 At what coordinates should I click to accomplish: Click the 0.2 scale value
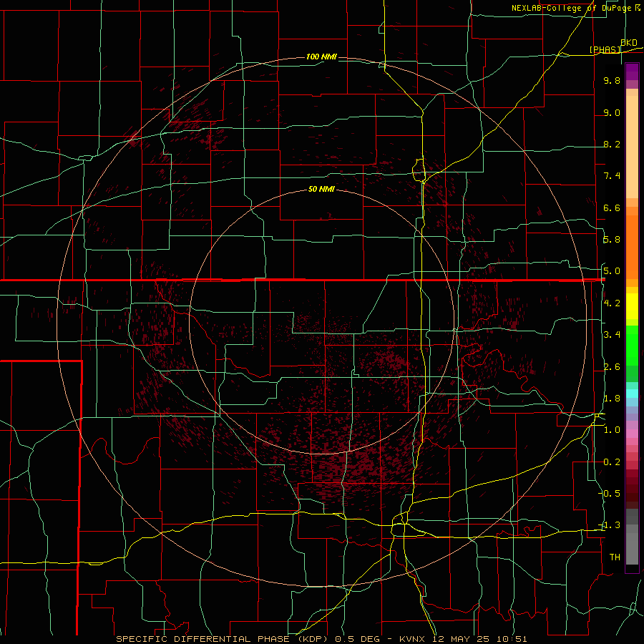pyautogui.click(x=612, y=462)
